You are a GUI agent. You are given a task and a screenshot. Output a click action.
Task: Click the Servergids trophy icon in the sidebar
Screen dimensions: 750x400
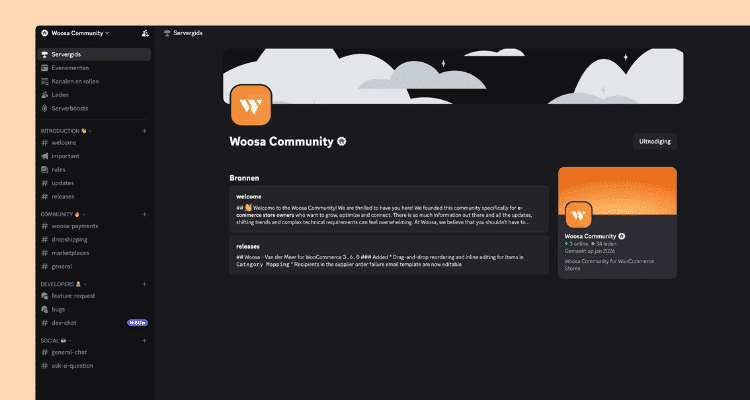(45, 55)
